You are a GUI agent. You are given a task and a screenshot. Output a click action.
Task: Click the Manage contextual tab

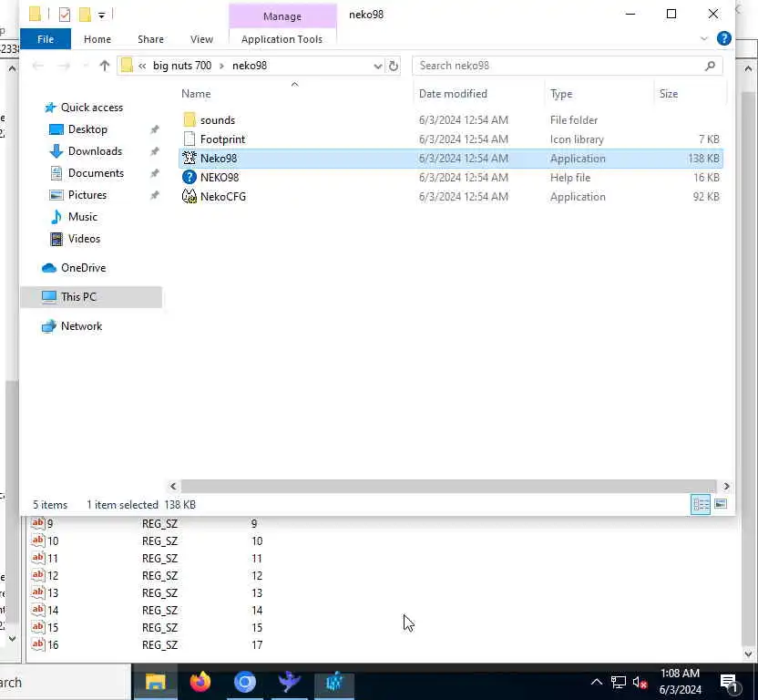click(282, 16)
